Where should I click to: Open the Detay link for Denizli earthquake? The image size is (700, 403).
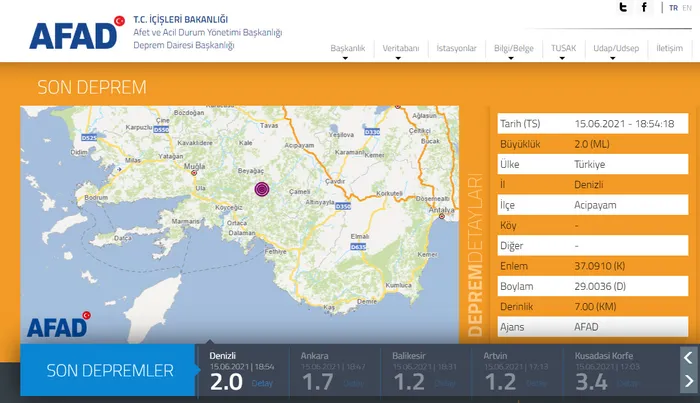click(x=262, y=383)
